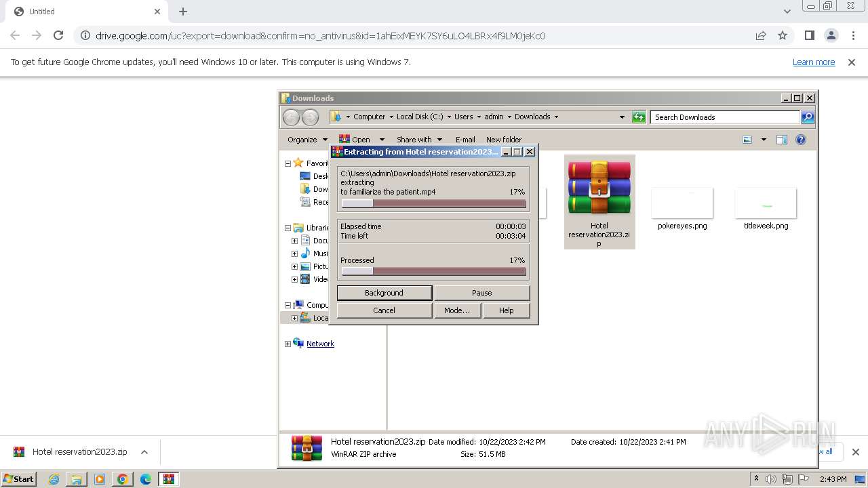Viewport: 868px width, 488px height.
Task: Open a new Chrome tab
Action: point(183,12)
